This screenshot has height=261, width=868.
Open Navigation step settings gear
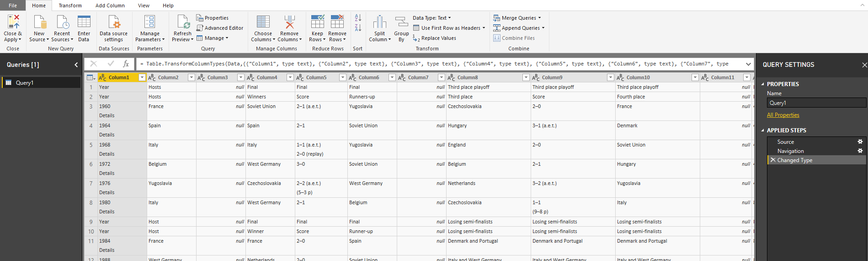coord(860,151)
